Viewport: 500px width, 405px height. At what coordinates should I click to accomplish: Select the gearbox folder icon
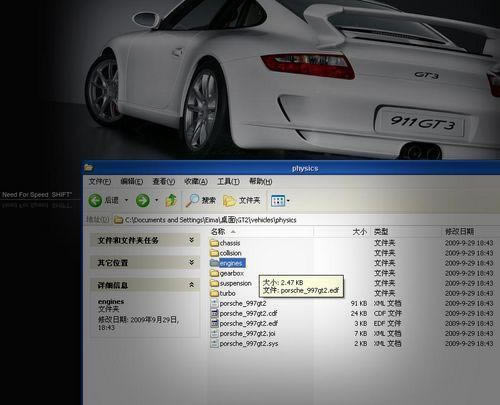[214, 273]
